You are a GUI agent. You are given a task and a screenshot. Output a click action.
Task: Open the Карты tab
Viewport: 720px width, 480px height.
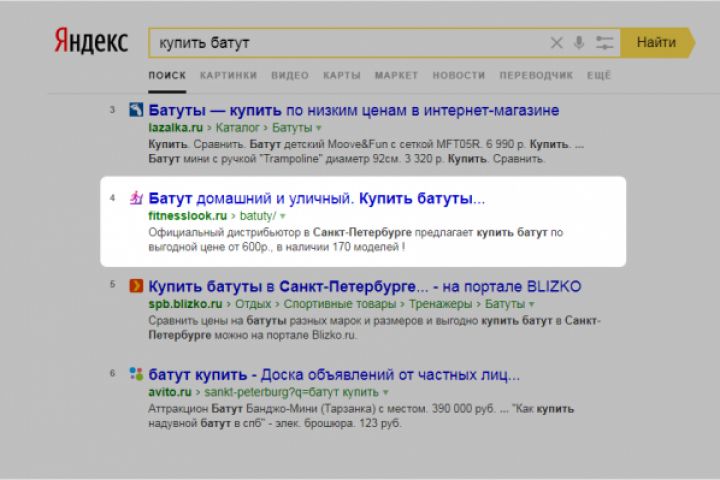pyautogui.click(x=342, y=75)
